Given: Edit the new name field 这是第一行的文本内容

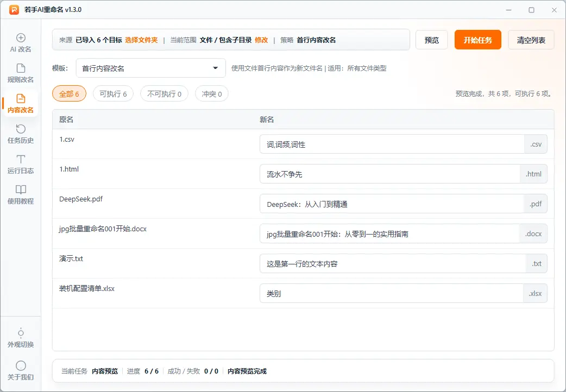Looking at the screenshot, I should (393, 264).
